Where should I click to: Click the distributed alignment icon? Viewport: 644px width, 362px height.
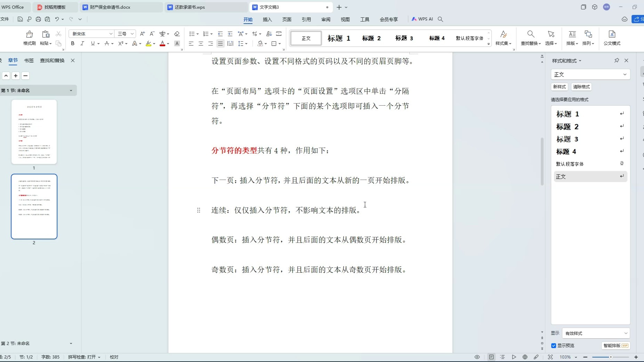pyautogui.click(x=230, y=43)
